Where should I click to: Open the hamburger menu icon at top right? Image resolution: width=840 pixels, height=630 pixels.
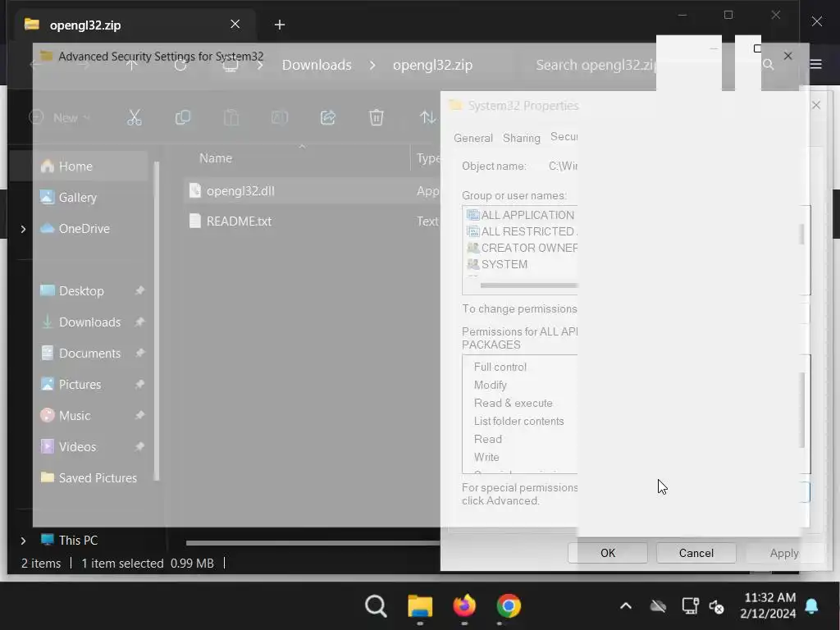[x=816, y=64]
